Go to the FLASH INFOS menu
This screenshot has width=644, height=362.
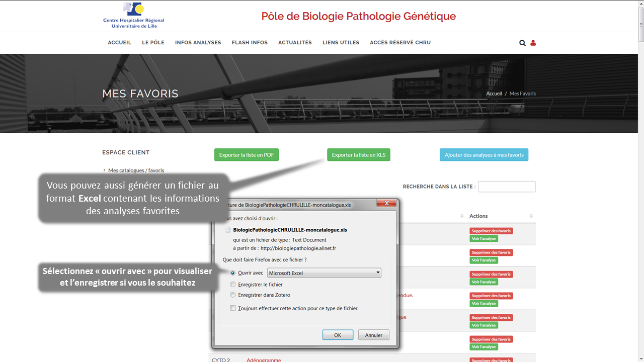[x=250, y=43]
